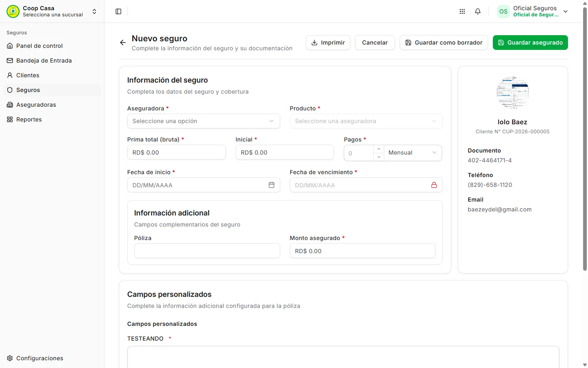The image size is (588, 368).
Task: Click the Panel de control home icon
Action: tap(10, 46)
